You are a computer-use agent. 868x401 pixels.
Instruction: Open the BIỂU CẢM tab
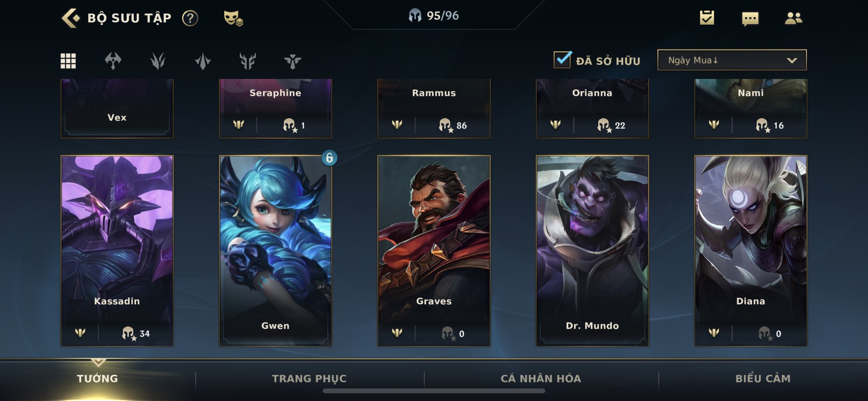(763, 379)
